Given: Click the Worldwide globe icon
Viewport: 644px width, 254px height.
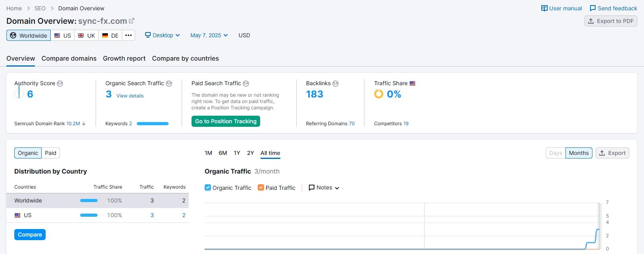Looking at the screenshot, I should 13,35.
